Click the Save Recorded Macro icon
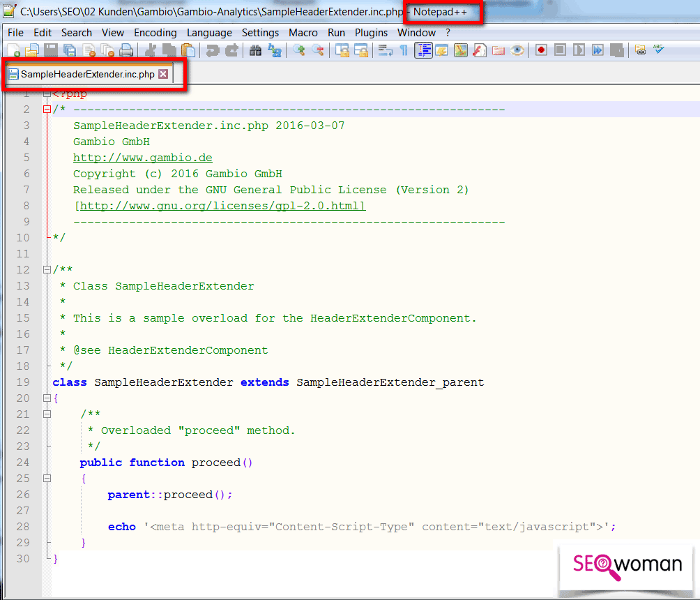This screenshot has width=700, height=600. pos(616,50)
